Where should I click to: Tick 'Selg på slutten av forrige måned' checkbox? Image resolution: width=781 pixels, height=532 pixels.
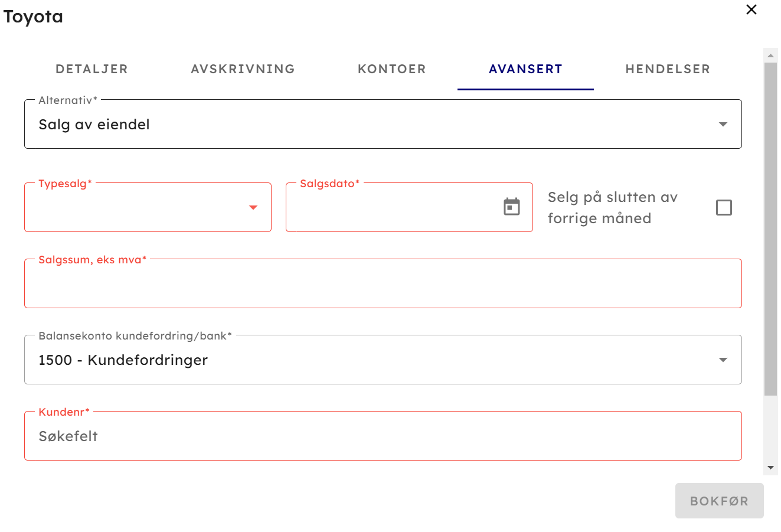724,208
